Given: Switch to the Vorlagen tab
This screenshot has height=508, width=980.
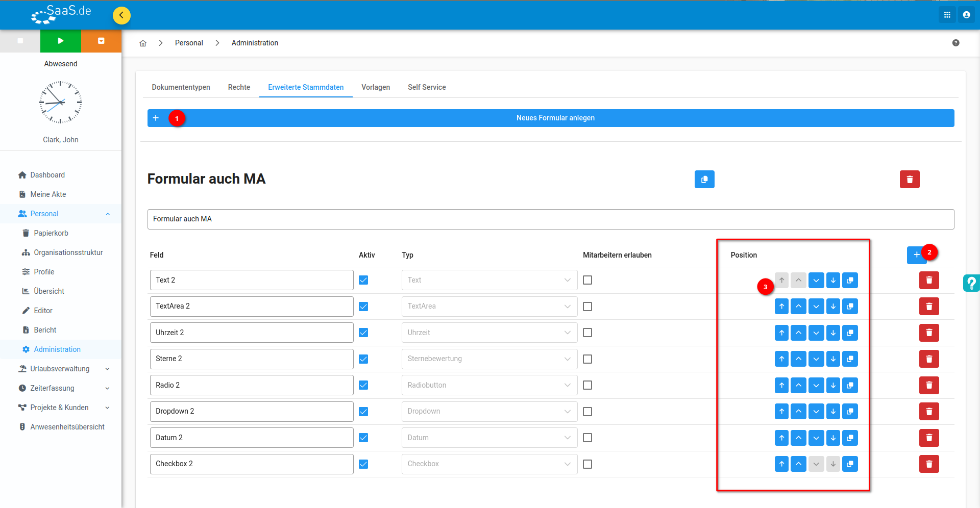Looking at the screenshot, I should (x=376, y=87).
